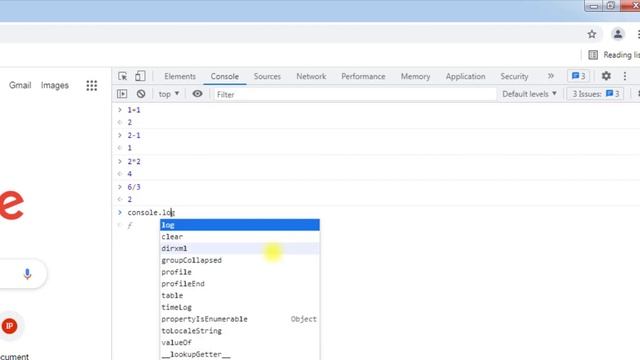Screen dimensions: 640x360
Task: Open the issues counter badge in tab bar
Action: [x=578, y=76]
